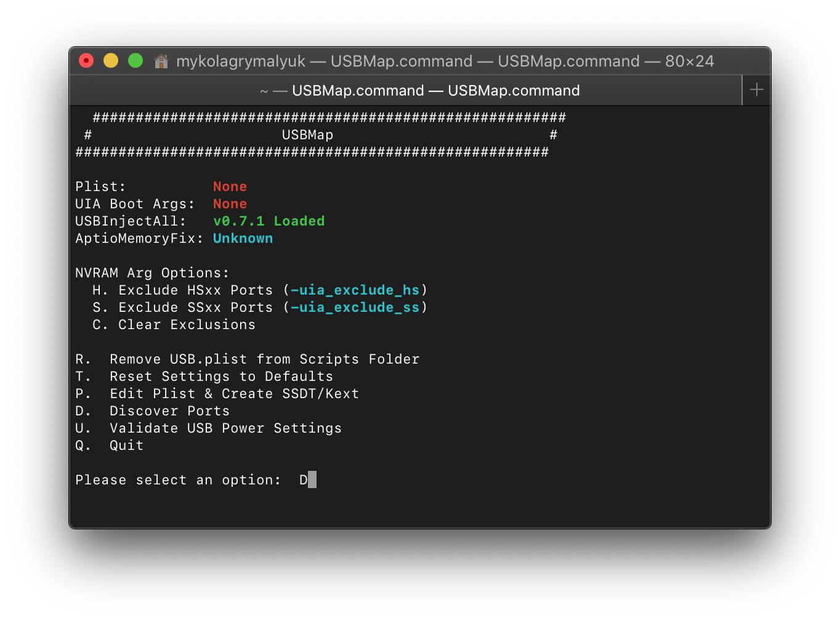Screen dimensions: 840x620
Task: Close the terminal window with red button
Action: pos(86,60)
